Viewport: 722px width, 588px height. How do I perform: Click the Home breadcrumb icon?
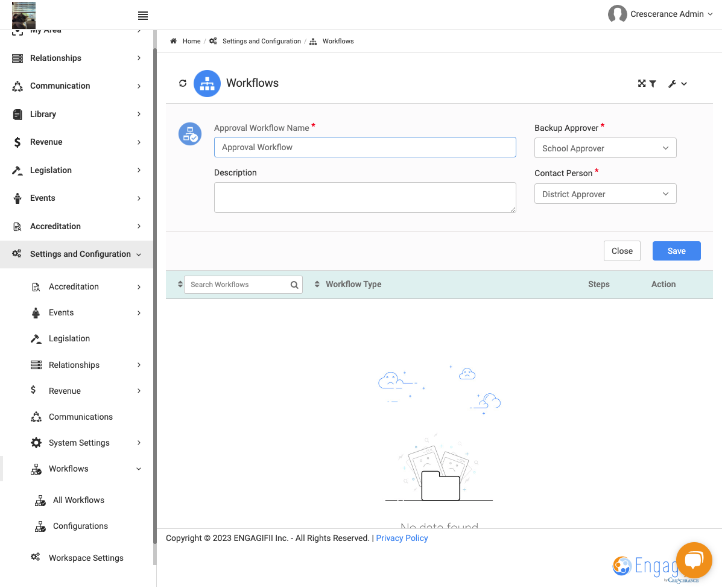(174, 41)
